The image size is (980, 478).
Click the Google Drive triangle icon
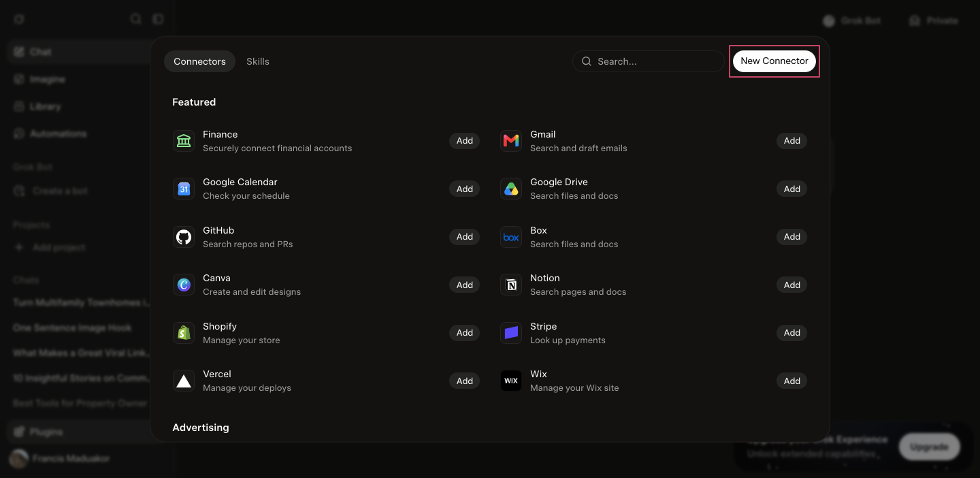pyautogui.click(x=511, y=189)
